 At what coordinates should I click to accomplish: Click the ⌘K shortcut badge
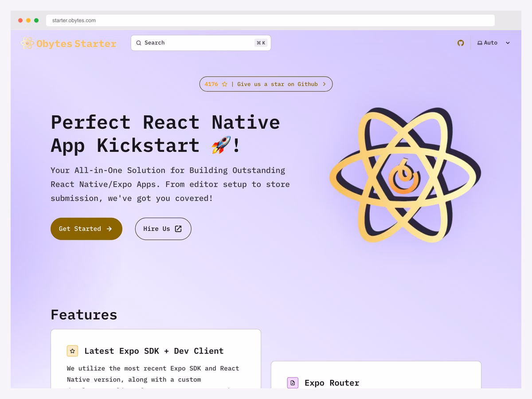pos(261,43)
